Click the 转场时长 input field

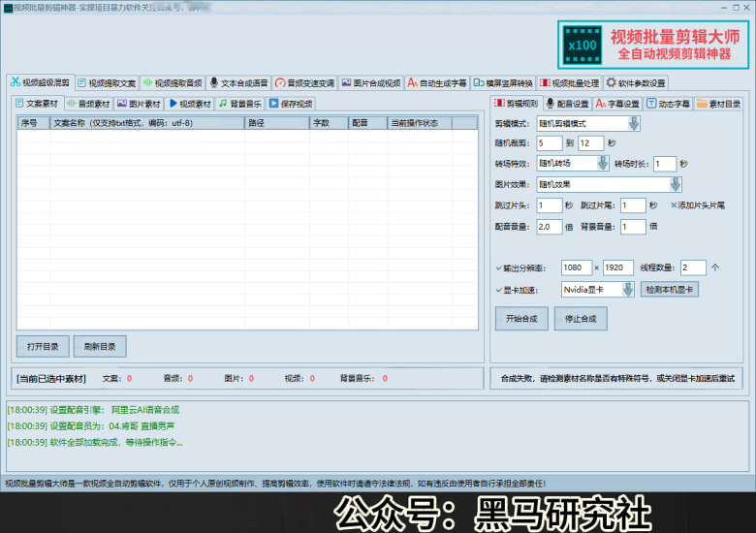[665, 164]
